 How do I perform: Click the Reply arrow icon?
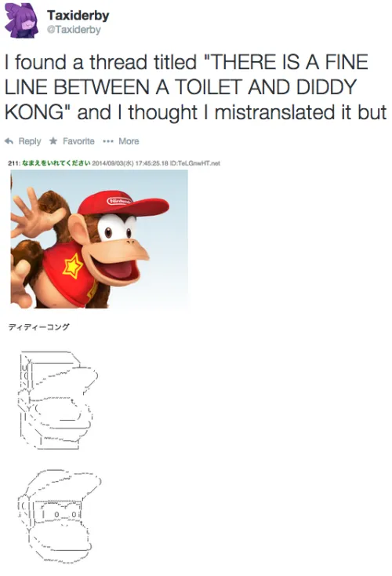(x=9, y=141)
